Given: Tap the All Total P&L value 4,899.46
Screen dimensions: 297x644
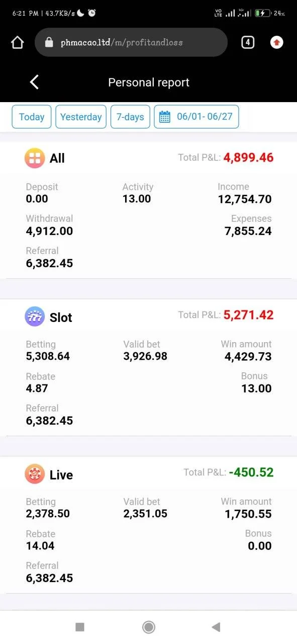Looking at the screenshot, I should click(x=248, y=157).
